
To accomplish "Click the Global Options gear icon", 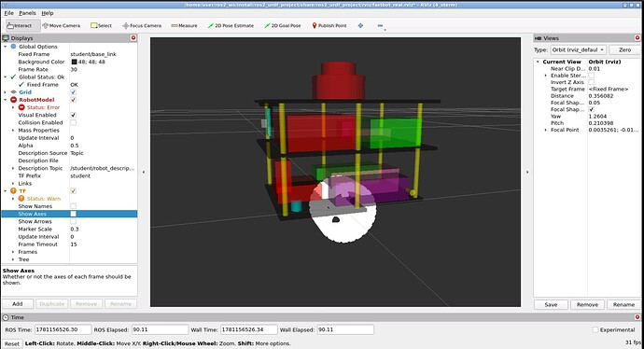I will [14, 47].
